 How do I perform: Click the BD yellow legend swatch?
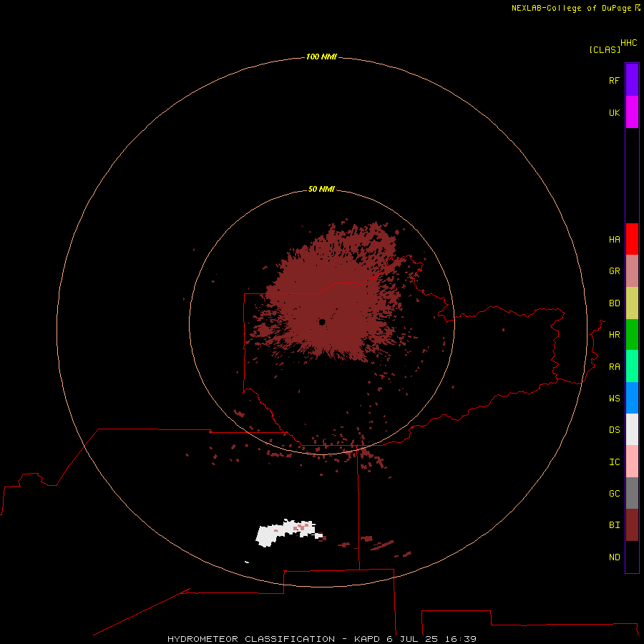[632, 303]
